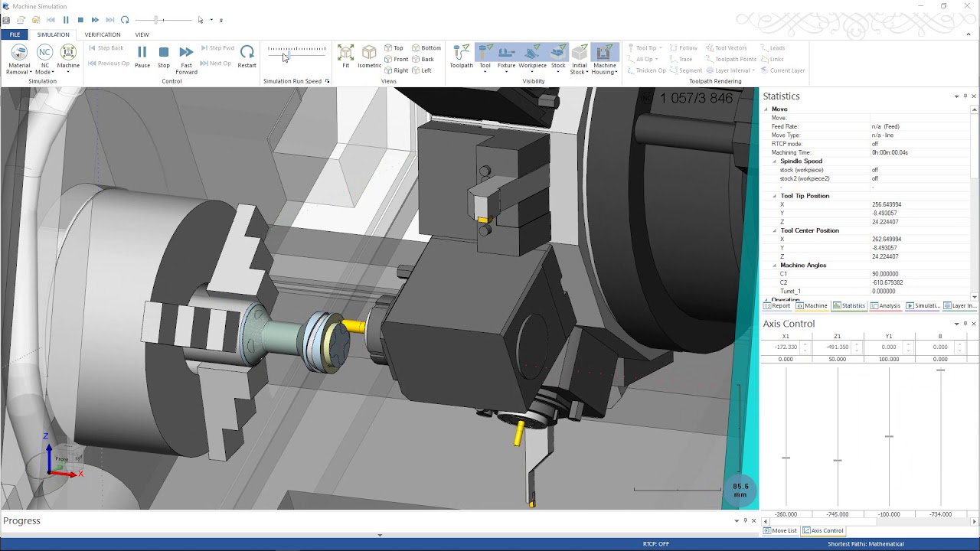Close the Progress panel
980x551 pixels.
pos(753,520)
